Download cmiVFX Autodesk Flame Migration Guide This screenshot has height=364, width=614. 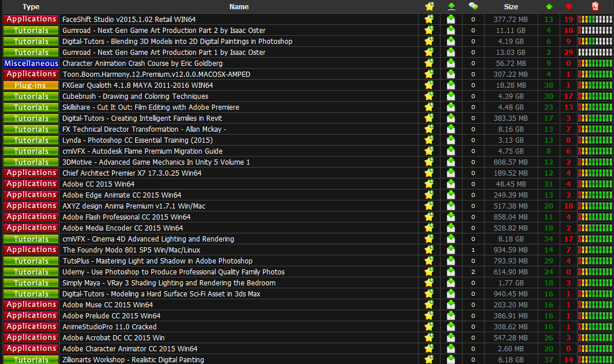click(451, 150)
